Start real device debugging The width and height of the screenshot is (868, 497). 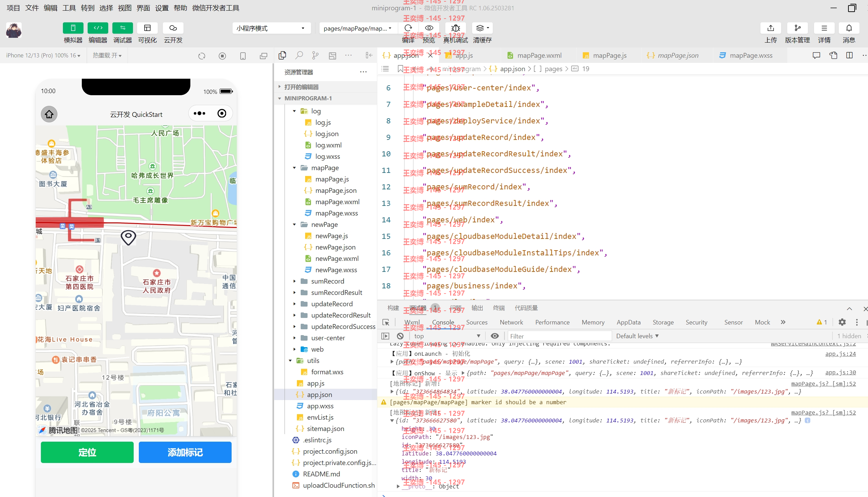click(456, 28)
